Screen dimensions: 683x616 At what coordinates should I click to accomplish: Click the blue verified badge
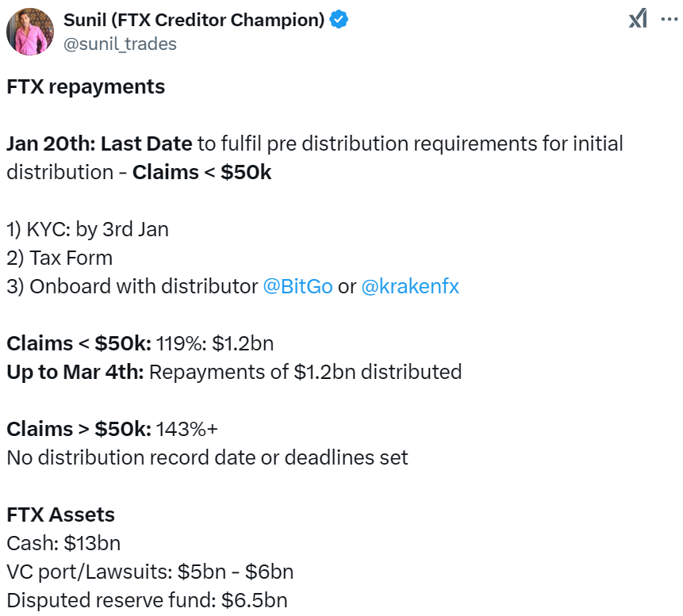pos(339,20)
